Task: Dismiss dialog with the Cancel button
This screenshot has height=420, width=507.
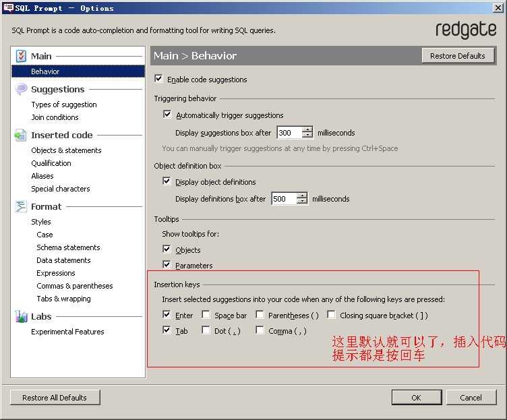Action: point(471,397)
